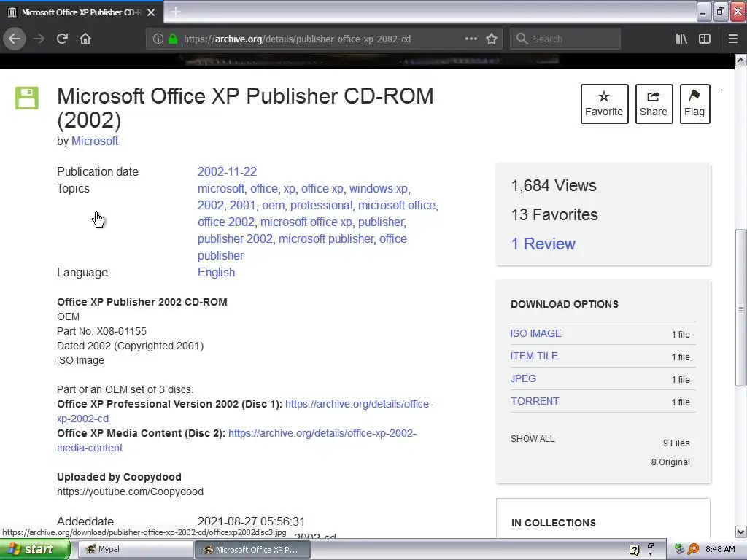Screen dimensions: 747x560
Task: Favorite this item with star button
Action: [x=604, y=104]
